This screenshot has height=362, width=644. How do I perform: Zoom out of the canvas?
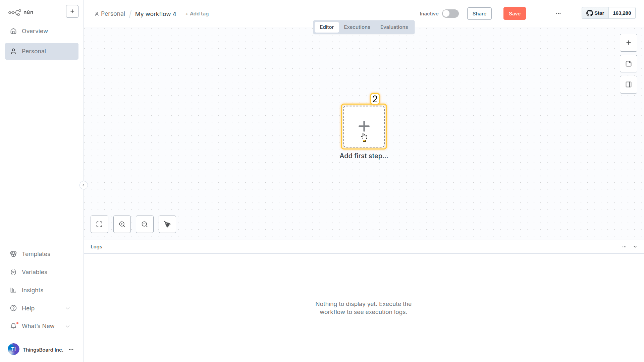145,224
